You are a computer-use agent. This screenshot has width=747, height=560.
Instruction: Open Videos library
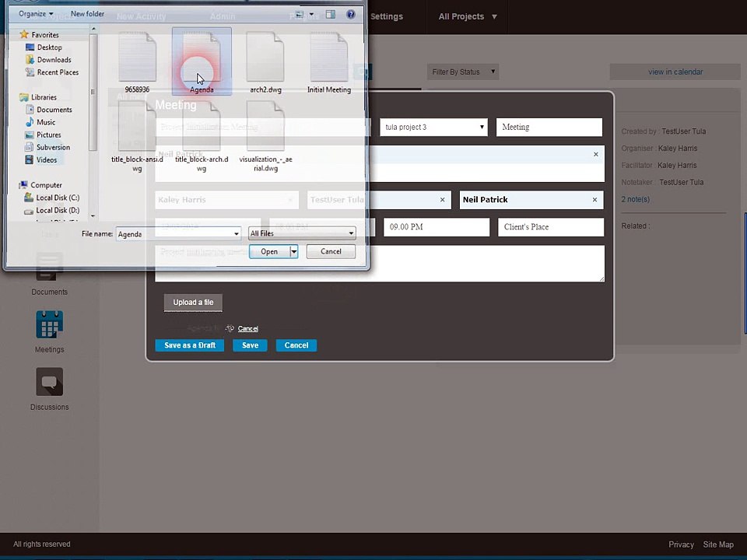coord(46,159)
